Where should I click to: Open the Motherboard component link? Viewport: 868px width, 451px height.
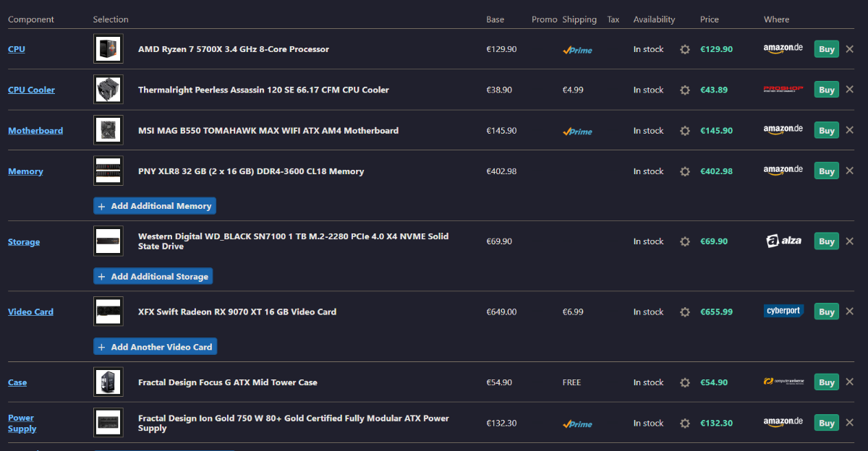pos(35,131)
